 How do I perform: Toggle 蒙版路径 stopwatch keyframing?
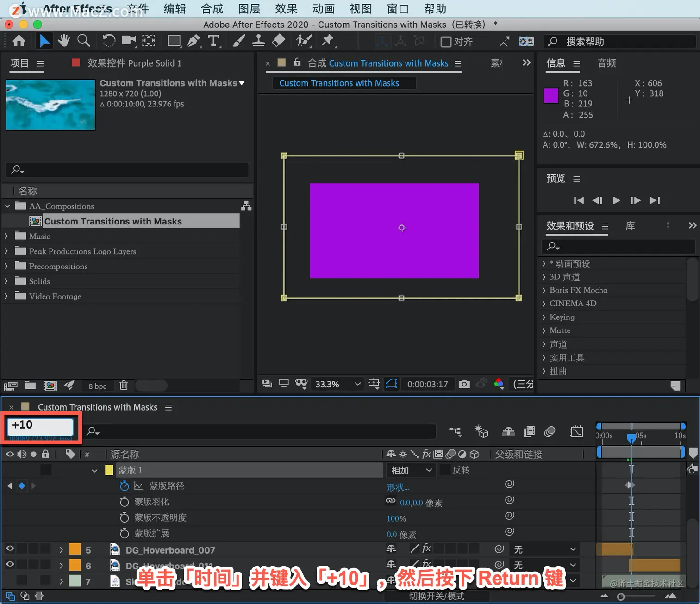(x=124, y=486)
